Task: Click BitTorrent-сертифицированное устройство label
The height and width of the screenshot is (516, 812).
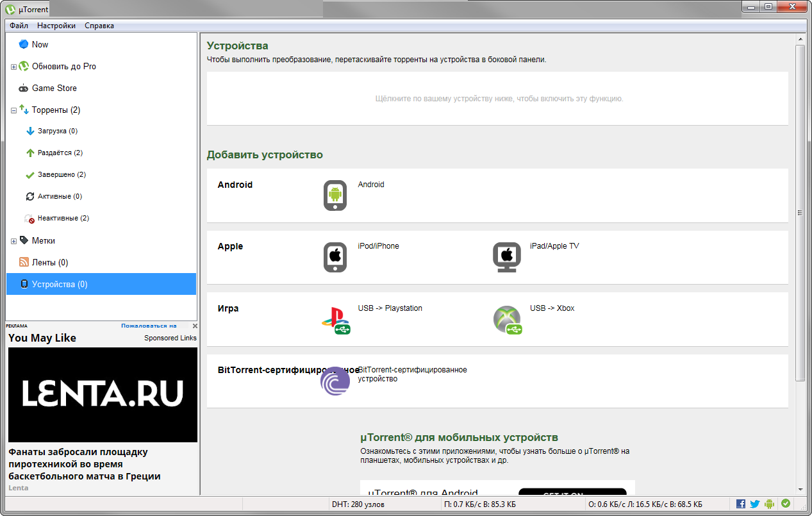Action: 412,374
